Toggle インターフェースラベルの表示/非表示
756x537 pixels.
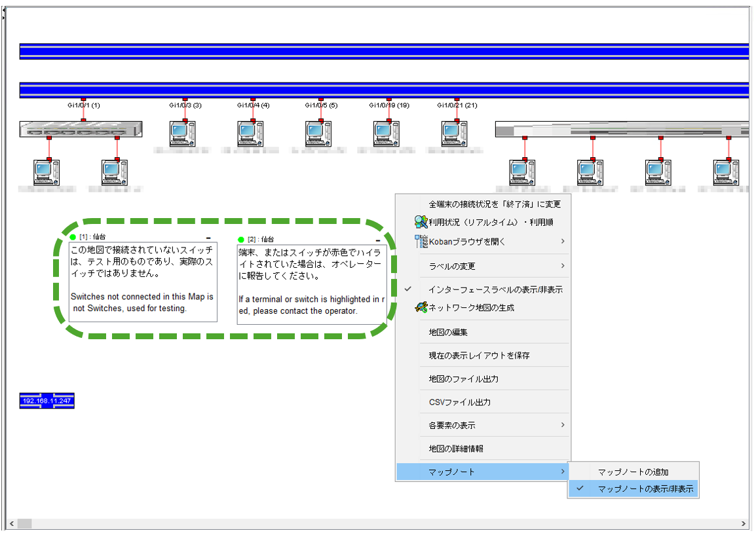pyautogui.click(x=483, y=289)
